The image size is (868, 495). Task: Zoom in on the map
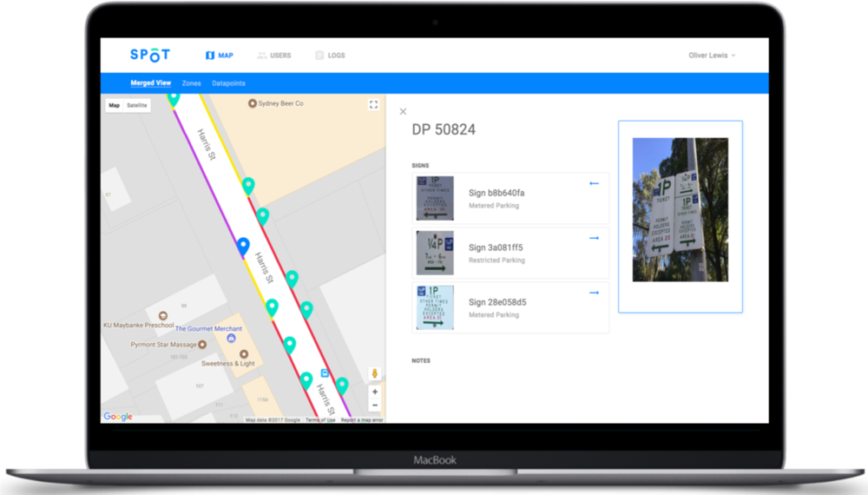(375, 392)
